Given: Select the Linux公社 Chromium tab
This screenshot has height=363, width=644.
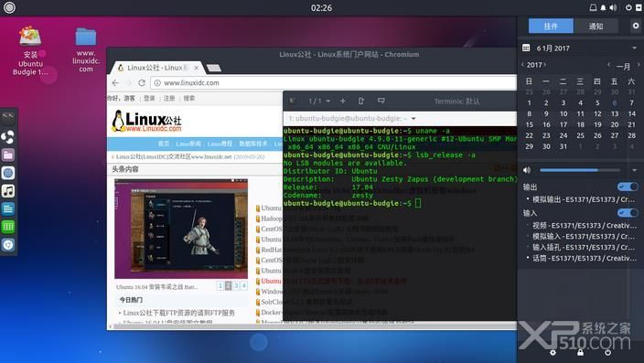Looking at the screenshot, I should pyautogui.click(x=157, y=68).
